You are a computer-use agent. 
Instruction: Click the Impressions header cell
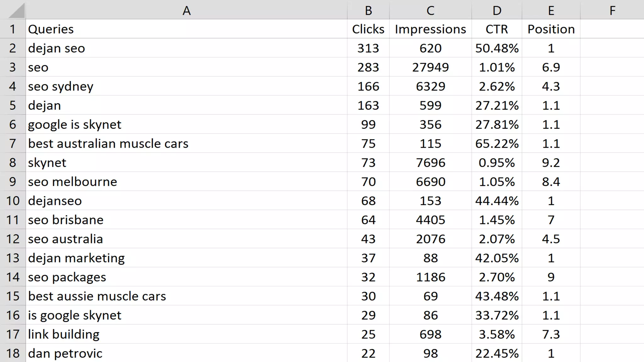pos(430,29)
